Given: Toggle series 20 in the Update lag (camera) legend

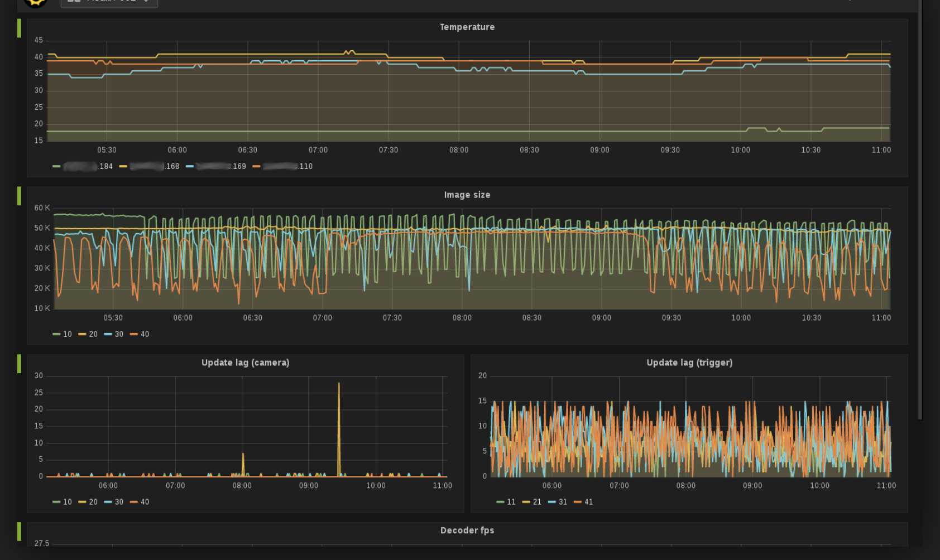Looking at the screenshot, I should (x=88, y=502).
